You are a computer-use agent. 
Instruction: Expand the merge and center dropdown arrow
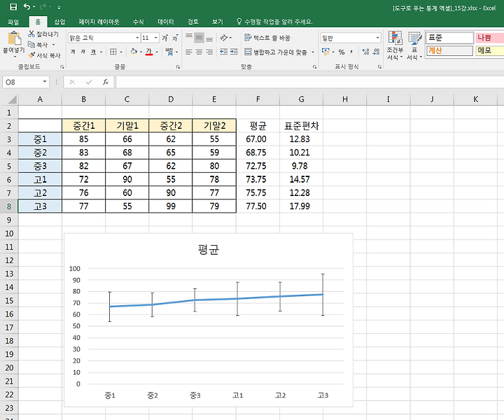313,52
